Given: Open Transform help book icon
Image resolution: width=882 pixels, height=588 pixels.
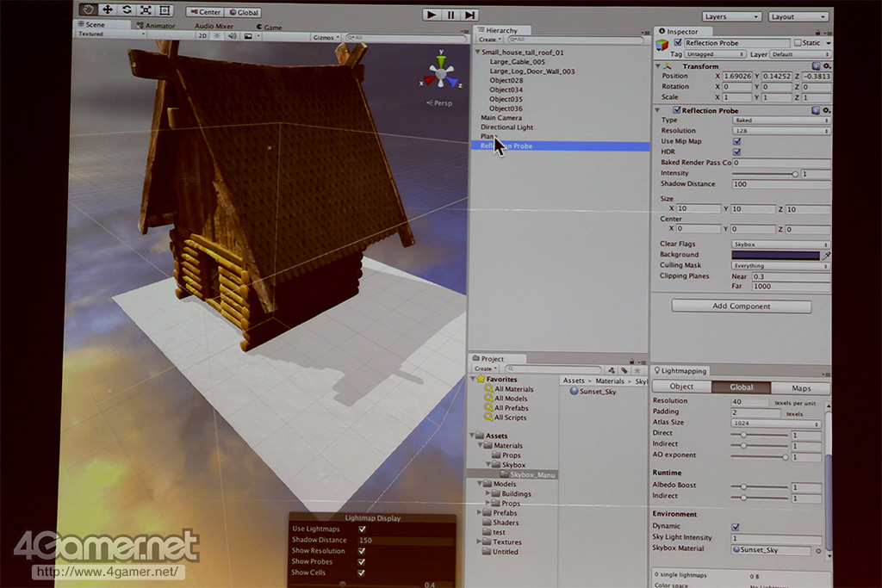Looking at the screenshot, I should point(816,65).
